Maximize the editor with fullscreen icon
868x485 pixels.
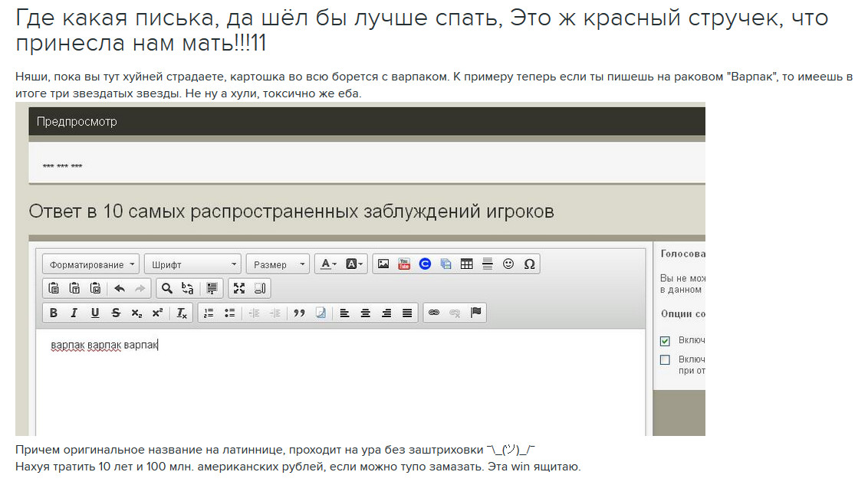point(239,288)
